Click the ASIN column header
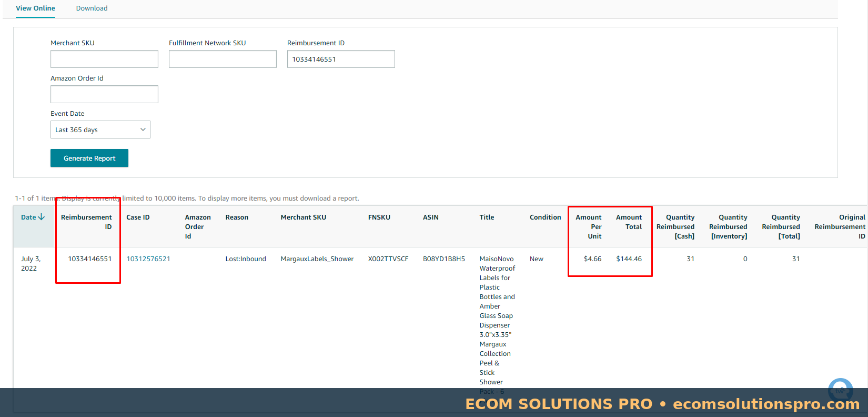Viewport: 868px width, 417px height. coord(431,217)
